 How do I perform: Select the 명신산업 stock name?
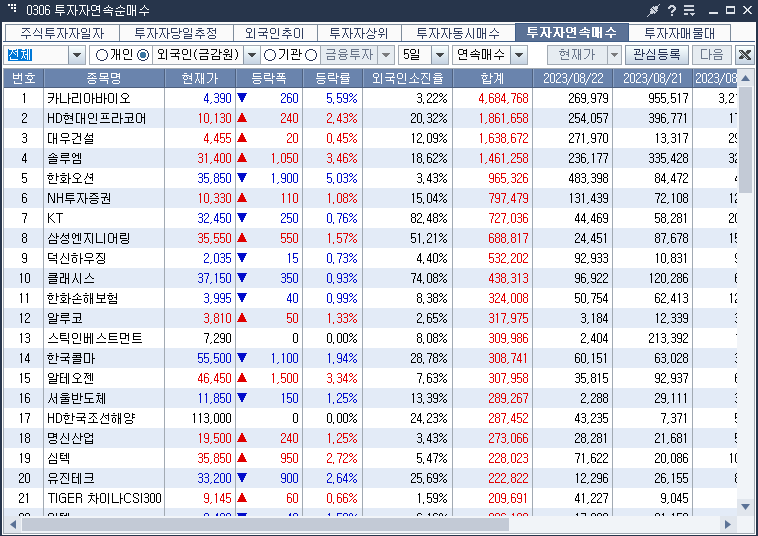pos(71,438)
